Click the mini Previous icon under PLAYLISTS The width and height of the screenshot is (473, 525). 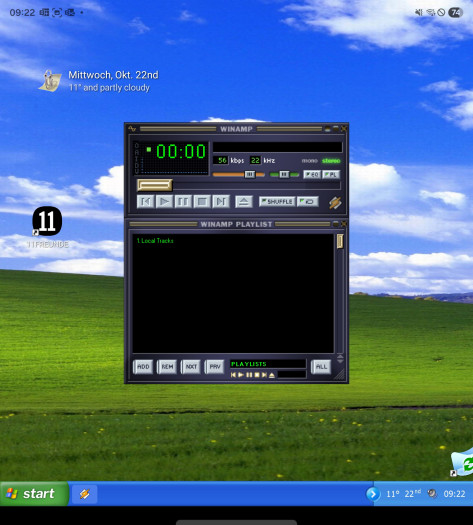(x=233, y=375)
